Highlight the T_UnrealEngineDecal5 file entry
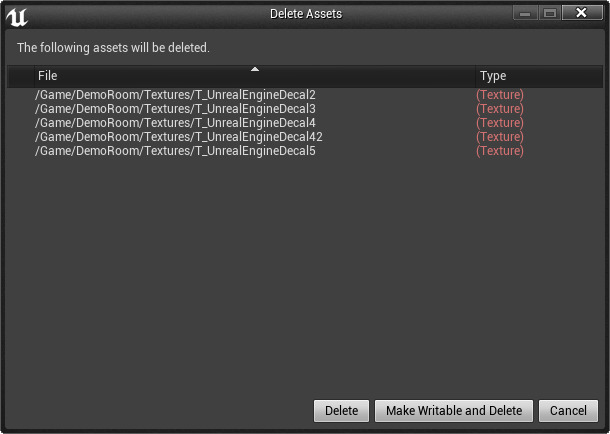Image resolution: width=610 pixels, height=434 pixels. (x=175, y=151)
